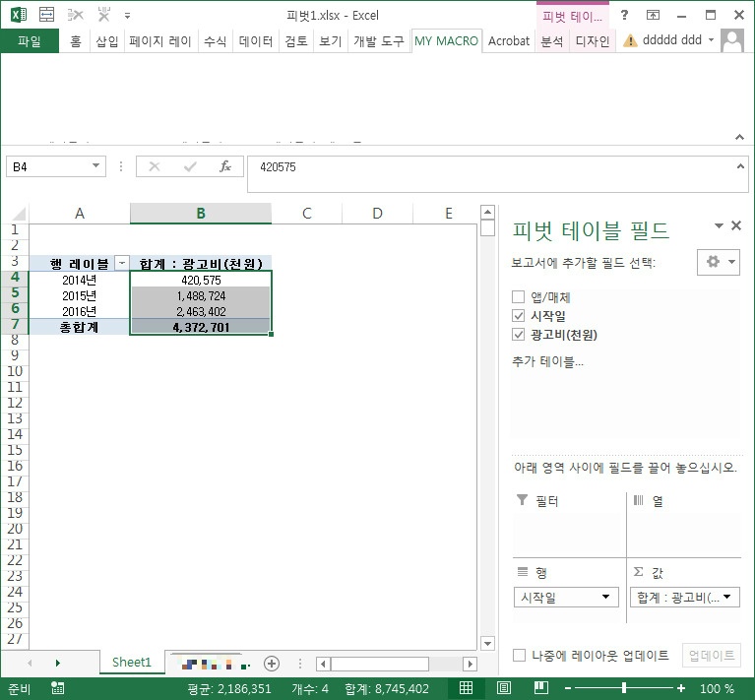Image resolution: width=755 pixels, height=700 pixels.
Task: Select column A header
Action: click(x=80, y=214)
